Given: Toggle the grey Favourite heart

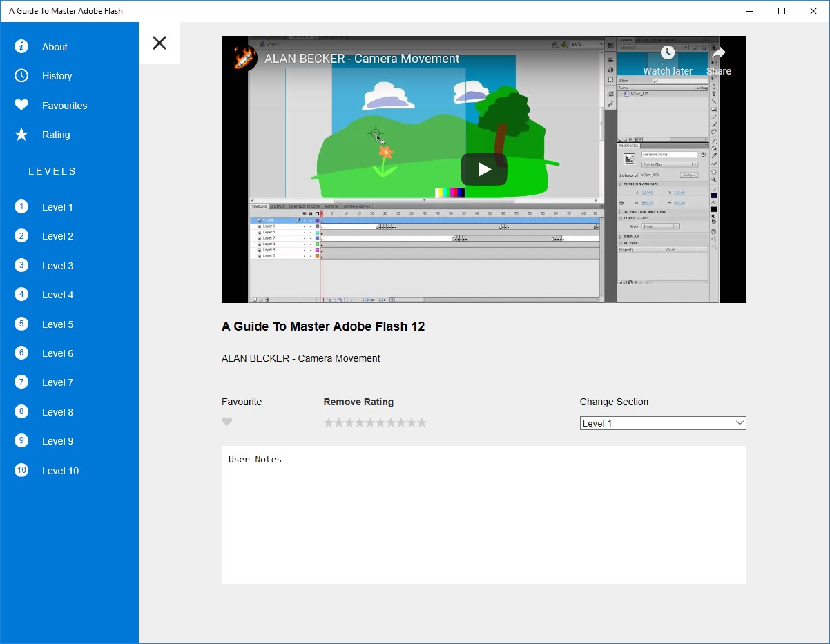Looking at the screenshot, I should [x=226, y=422].
